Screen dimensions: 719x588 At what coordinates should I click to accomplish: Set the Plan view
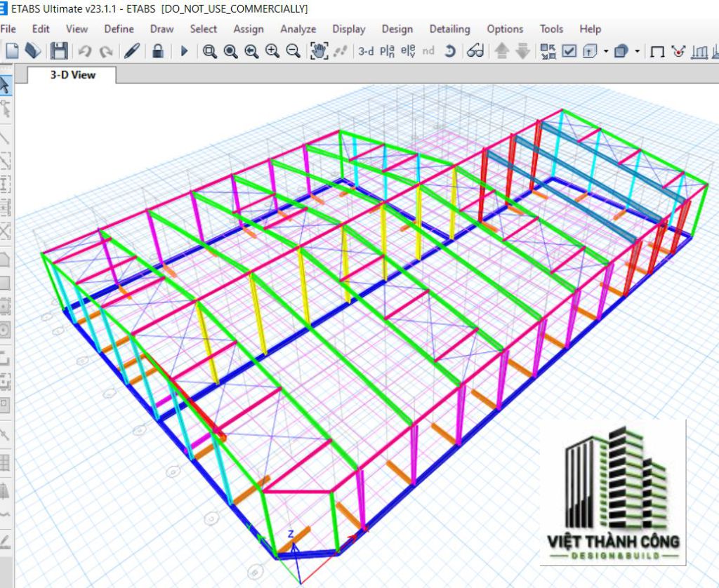coord(387,51)
